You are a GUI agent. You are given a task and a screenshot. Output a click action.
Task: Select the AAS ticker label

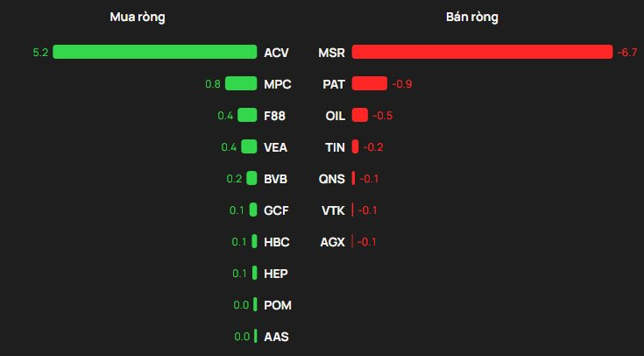tap(277, 337)
